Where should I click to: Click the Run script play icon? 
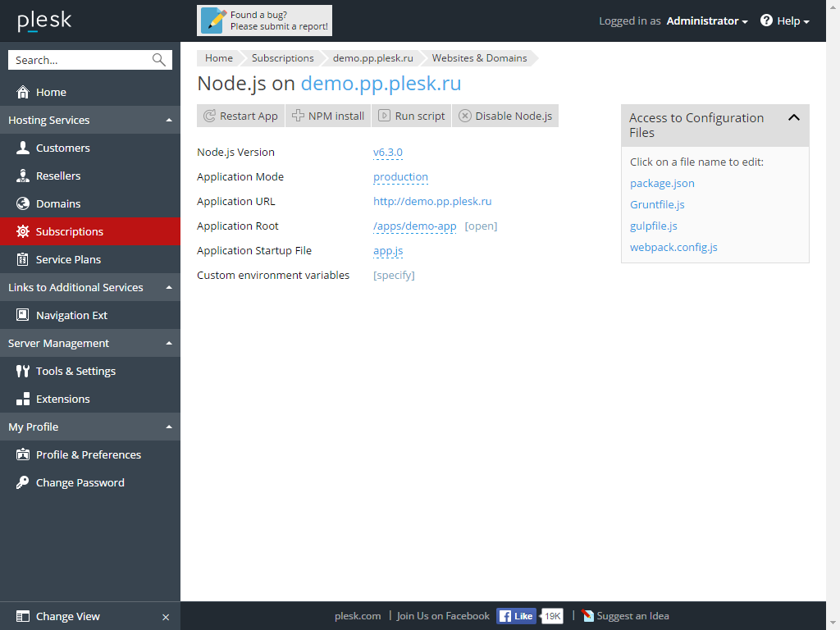[384, 116]
